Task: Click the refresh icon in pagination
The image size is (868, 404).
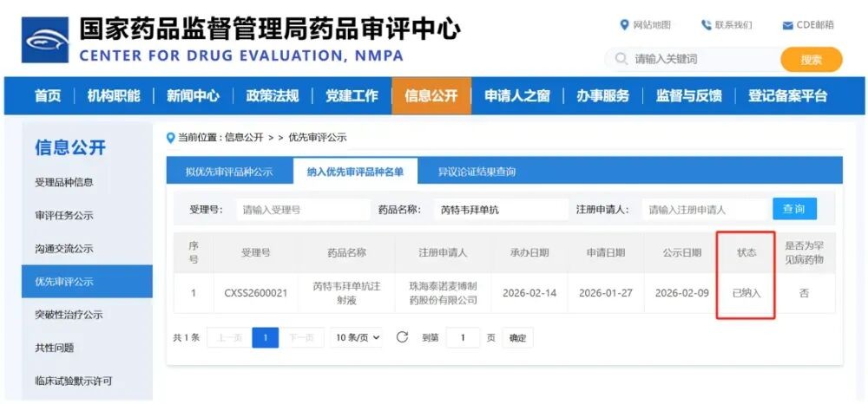Action: (x=402, y=337)
